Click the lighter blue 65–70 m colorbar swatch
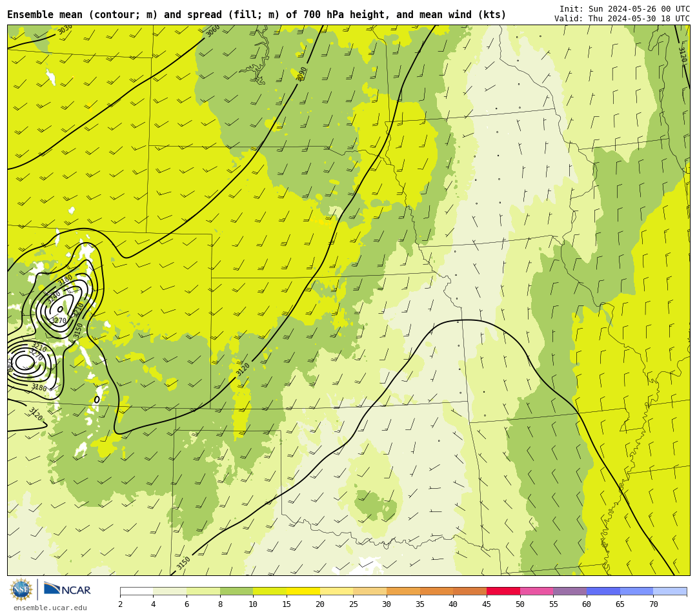The height and width of the screenshot is (616, 697). point(636,591)
